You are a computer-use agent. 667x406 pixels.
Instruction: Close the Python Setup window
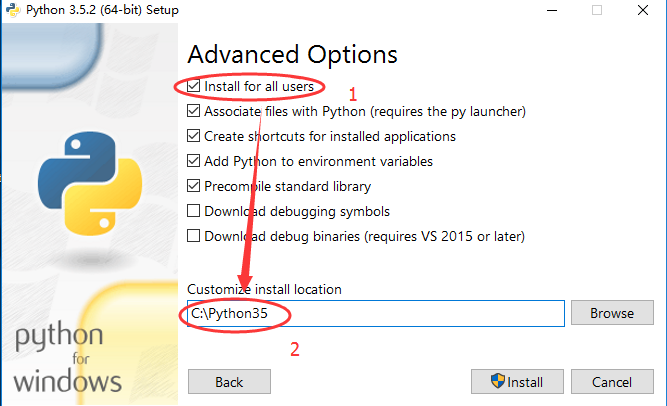(x=643, y=10)
